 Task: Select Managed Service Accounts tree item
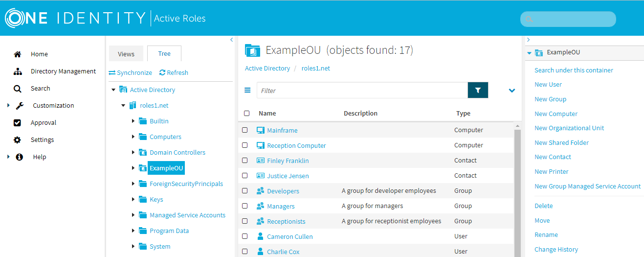pos(187,215)
